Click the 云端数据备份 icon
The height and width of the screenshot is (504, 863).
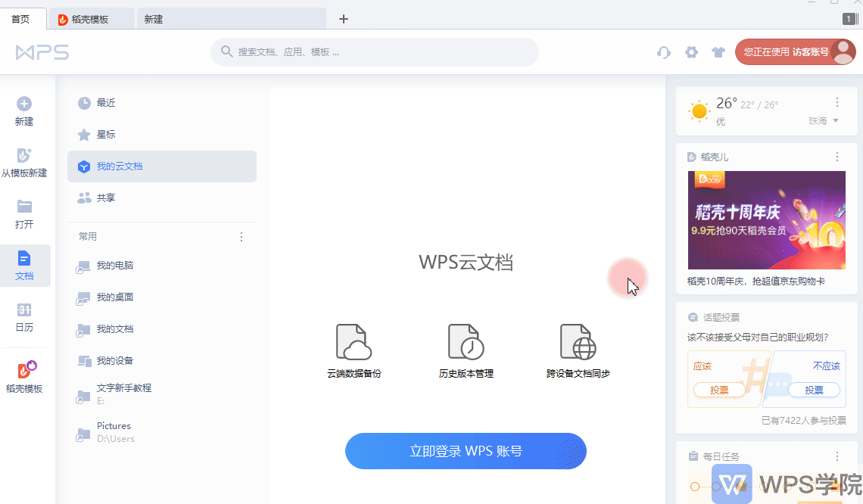click(354, 342)
